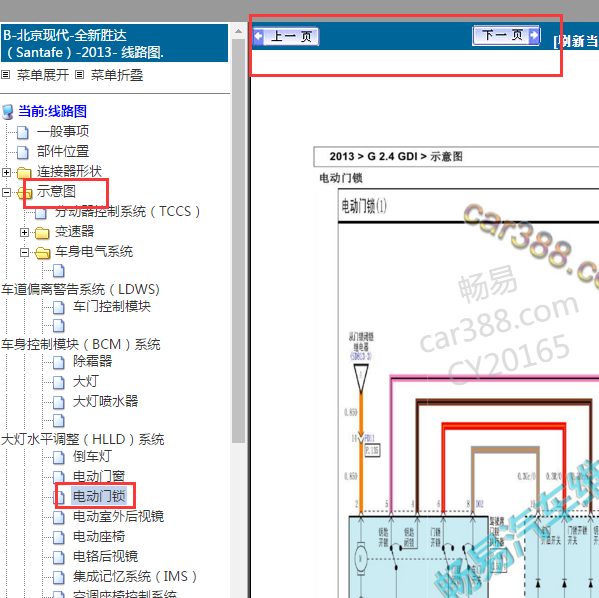
Task: Open 车身控制模块（BCM）系统 page
Action: coord(81,344)
